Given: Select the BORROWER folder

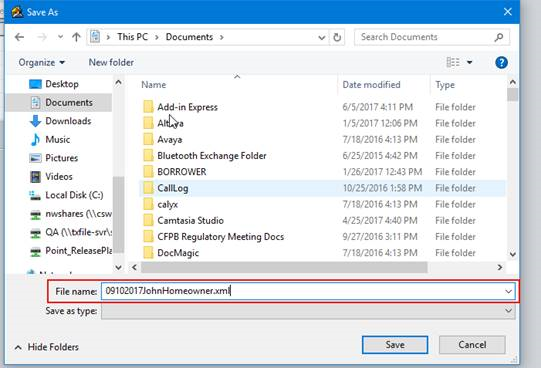Looking at the screenshot, I should tap(182, 172).
